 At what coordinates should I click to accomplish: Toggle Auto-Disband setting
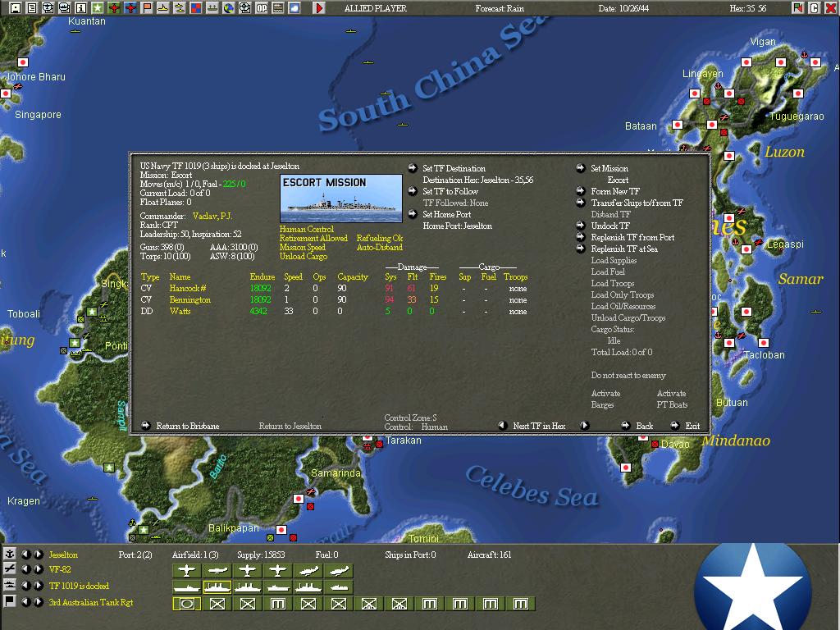tap(379, 248)
